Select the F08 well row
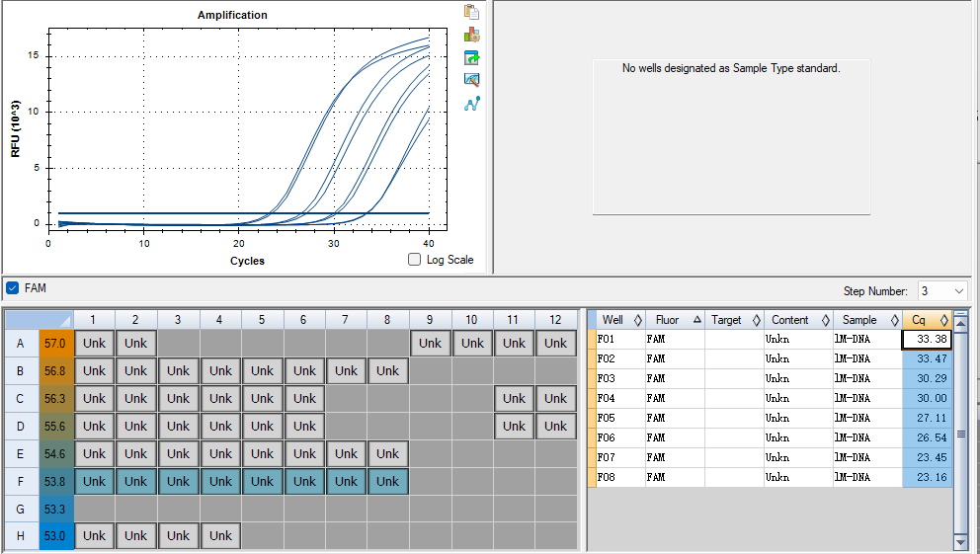The height and width of the screenshot is (554, 980). (x=770, y=477)
